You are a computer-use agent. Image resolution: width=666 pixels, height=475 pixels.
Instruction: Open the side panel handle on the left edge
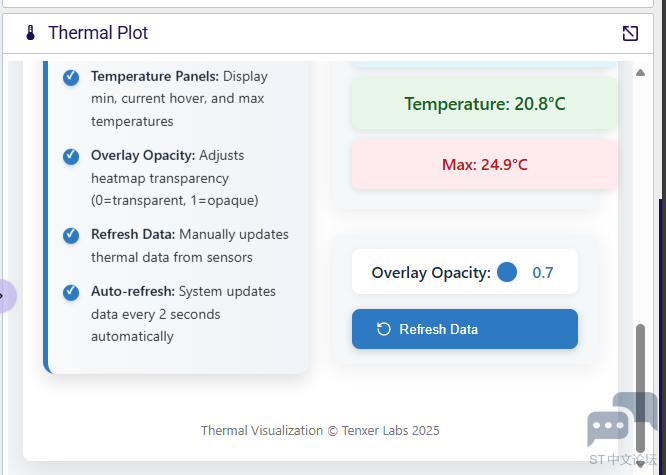click(6, 296)
